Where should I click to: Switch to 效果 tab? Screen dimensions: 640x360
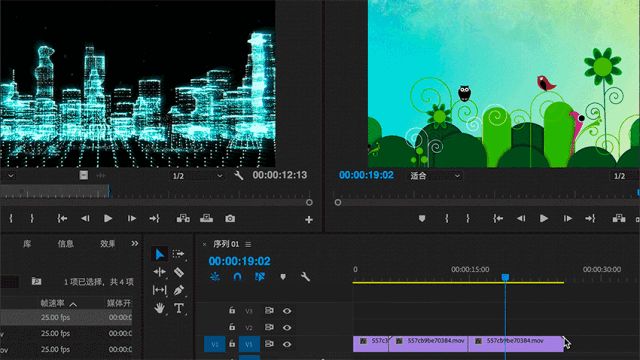coord(108,244)
